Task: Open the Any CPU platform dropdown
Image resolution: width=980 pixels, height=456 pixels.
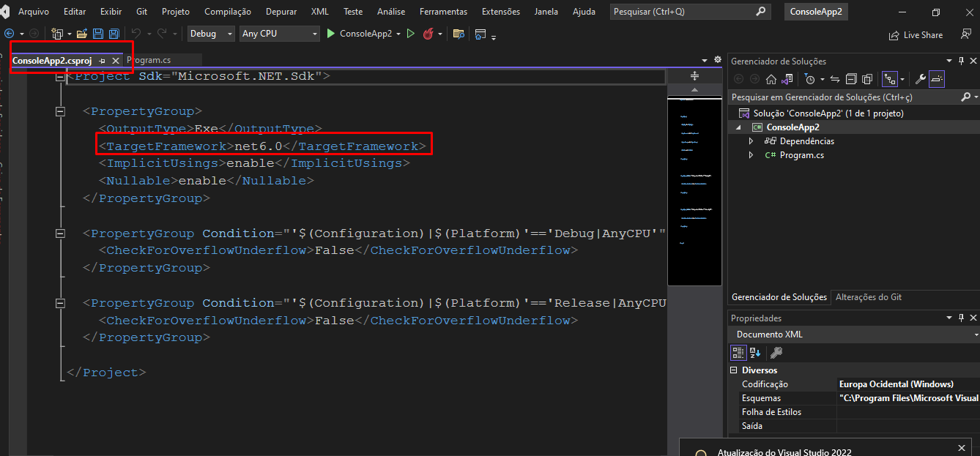Action: click(280, 34)
